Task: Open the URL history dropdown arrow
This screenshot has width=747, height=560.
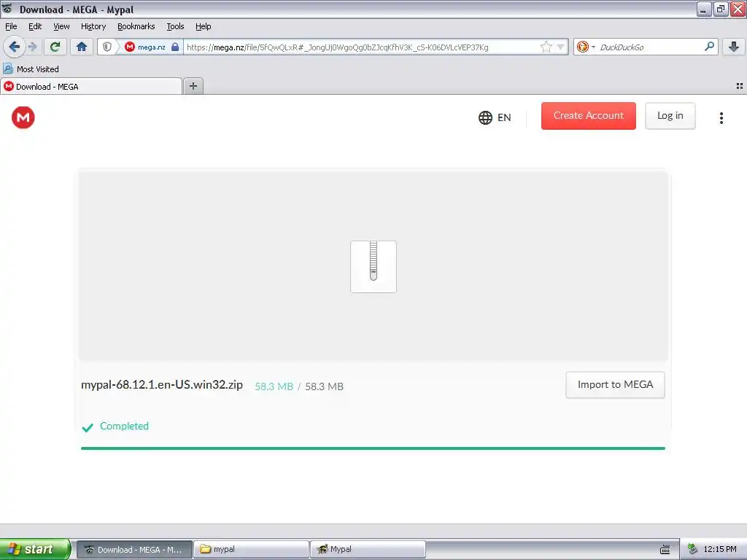Action: point(561,47)
